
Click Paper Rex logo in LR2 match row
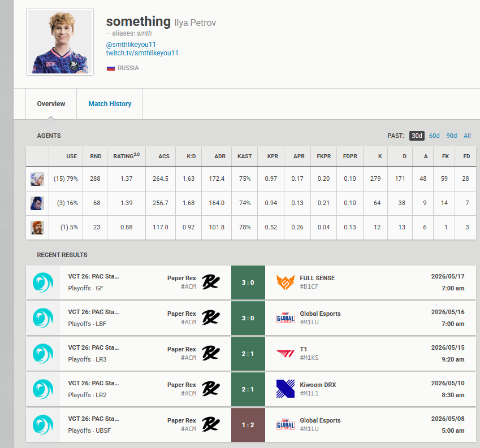point(211,389)
